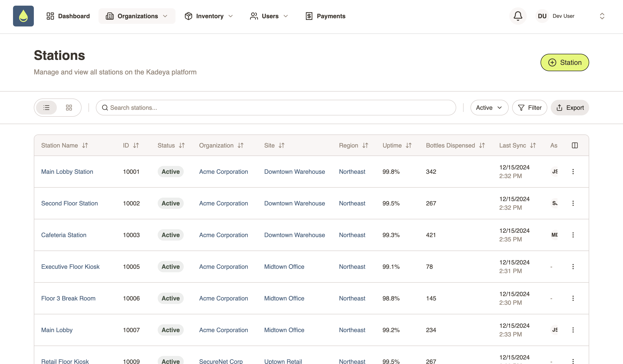
Task: Click bottles dispensed value 78
Action: 429,267
